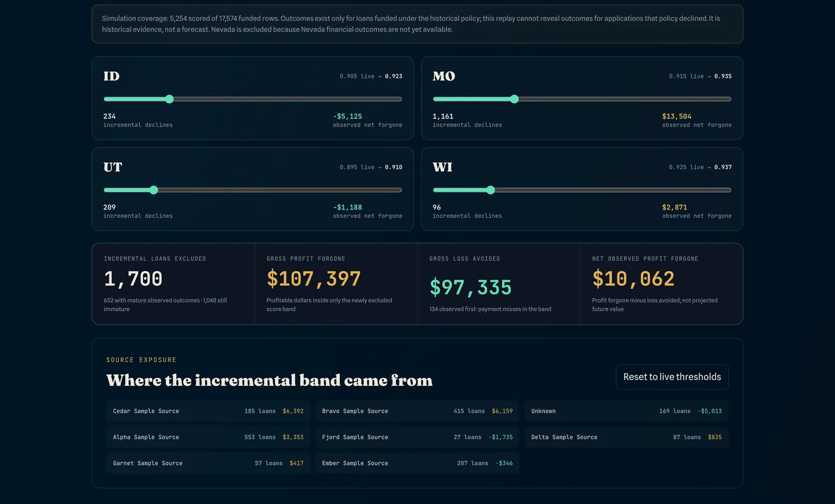Click the -$5,125 observed net forgone amount
The height and width of the screenshot is (504, 835).
[347, 116]
